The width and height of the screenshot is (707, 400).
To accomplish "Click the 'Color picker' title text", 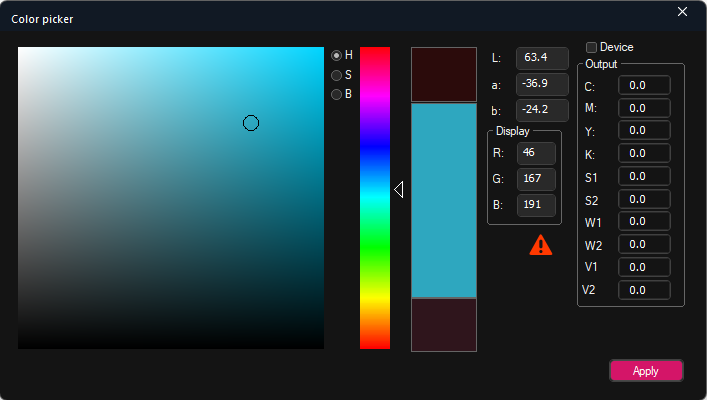I will point(42,19).
